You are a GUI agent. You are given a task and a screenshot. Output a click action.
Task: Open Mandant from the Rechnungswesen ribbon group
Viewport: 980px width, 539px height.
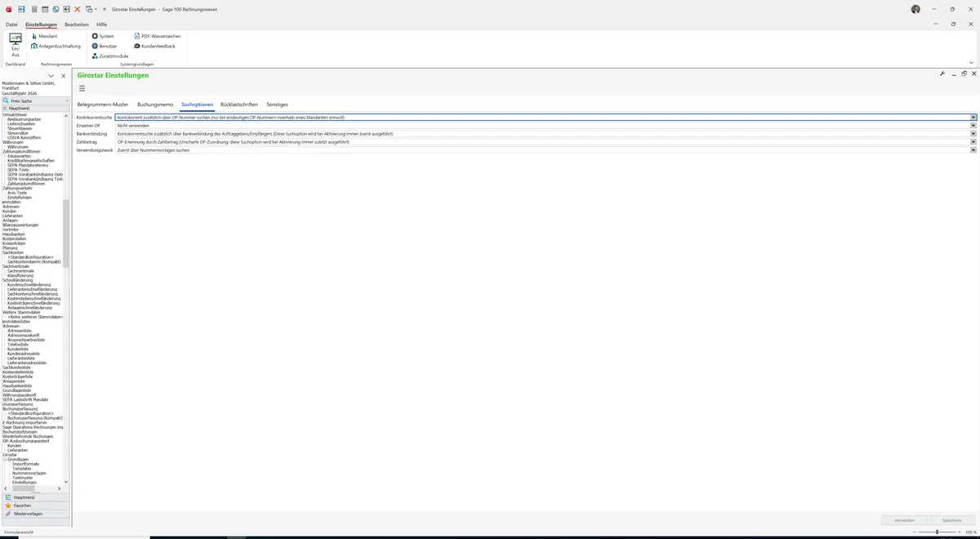tap(45, 36)
